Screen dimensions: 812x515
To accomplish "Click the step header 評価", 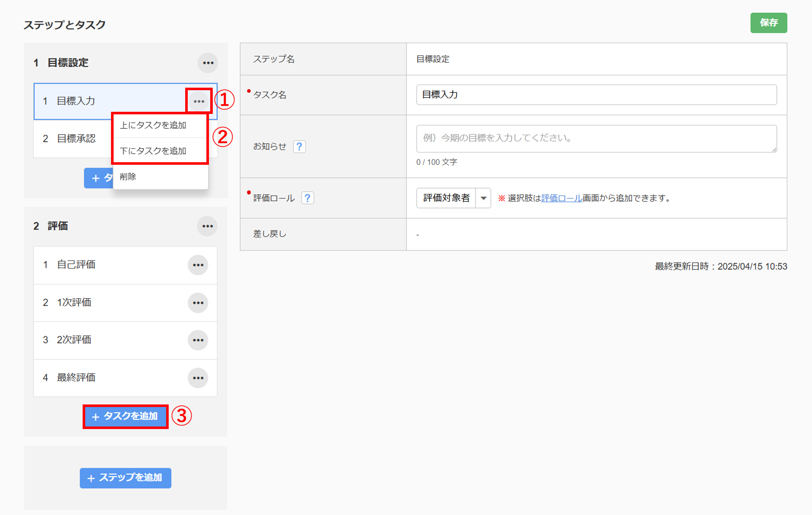I will 58,226.
